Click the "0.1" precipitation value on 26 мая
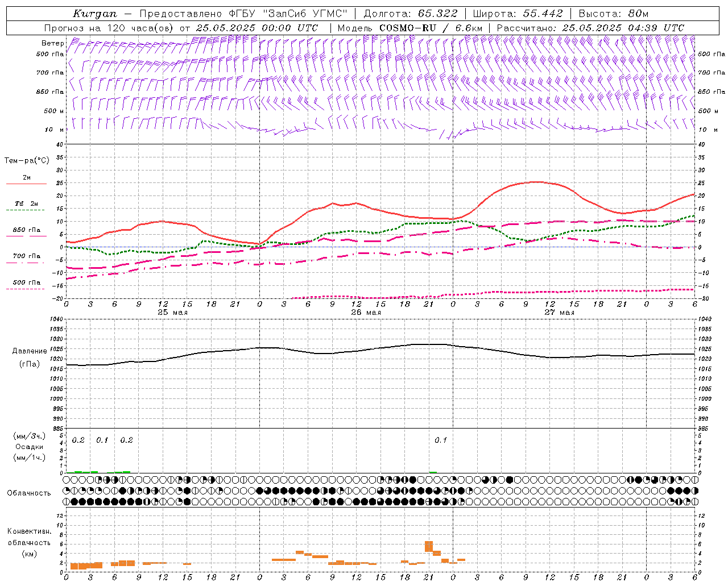 (441, 440)
